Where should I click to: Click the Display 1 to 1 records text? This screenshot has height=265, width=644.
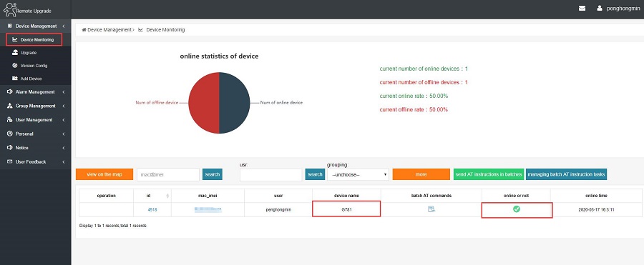pyautogui.click(x=113, y=226)
